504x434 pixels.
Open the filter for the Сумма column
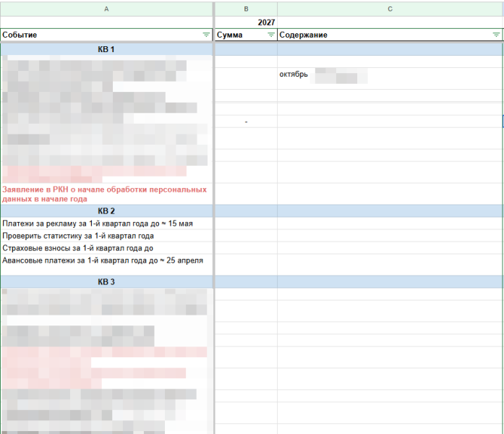(271, 35)
